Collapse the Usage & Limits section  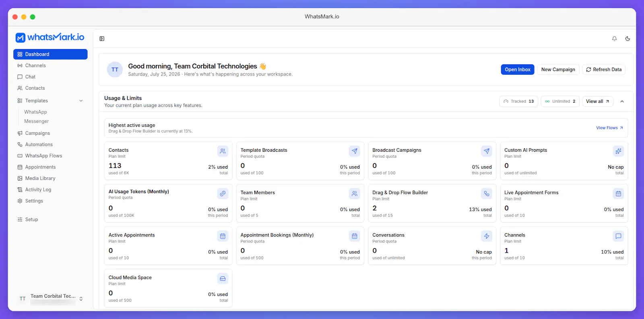coord(622,101)
